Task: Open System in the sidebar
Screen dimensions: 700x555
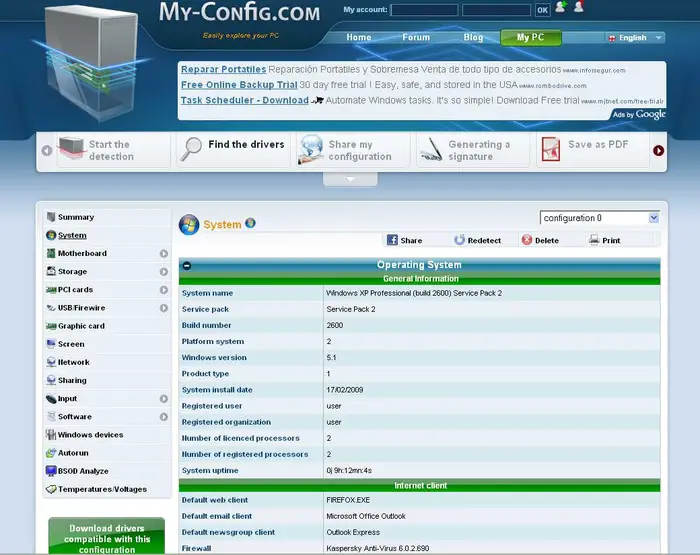Action: [72, 235]
